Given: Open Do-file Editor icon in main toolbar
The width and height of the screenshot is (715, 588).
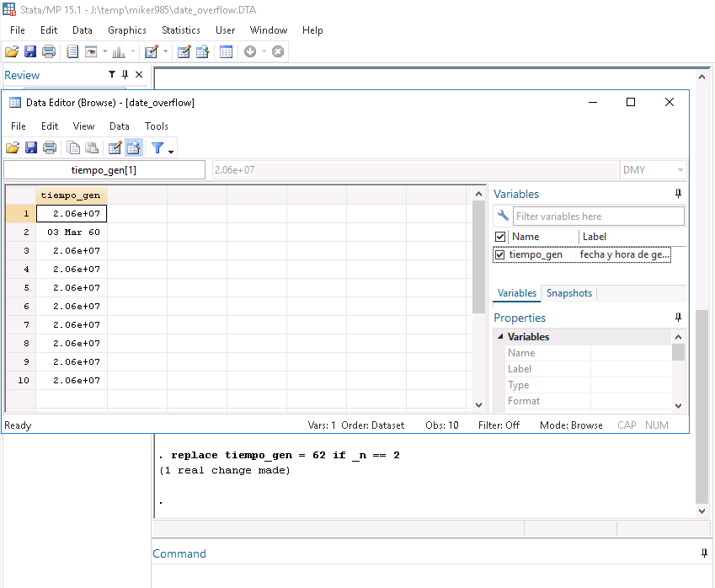Looking at the screenshot, I should pyautogui.click(x=152, y=51).
